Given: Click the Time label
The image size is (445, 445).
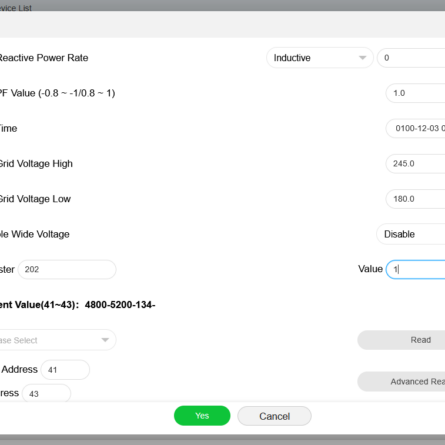Looking at the screenshot, I should 8,128.
